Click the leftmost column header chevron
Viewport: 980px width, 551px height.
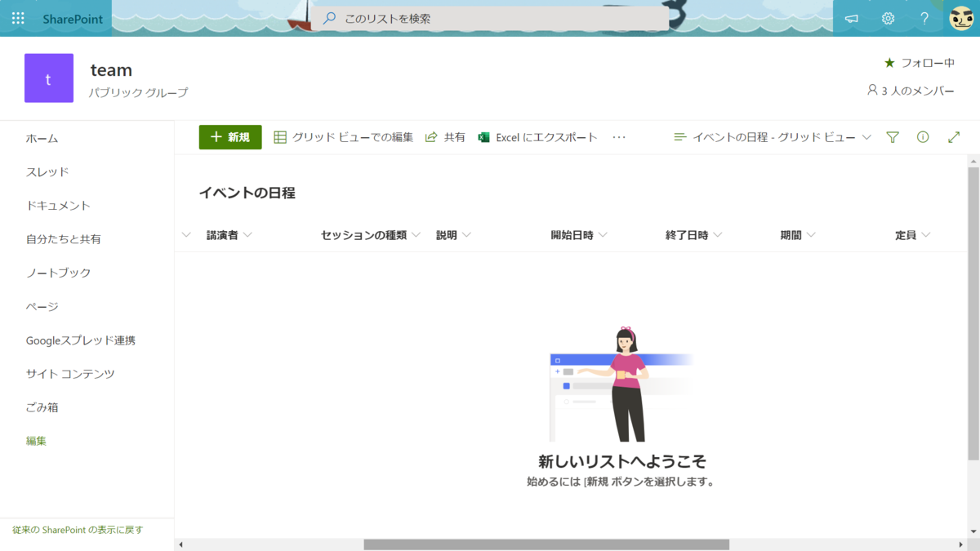tap(186, 235)
